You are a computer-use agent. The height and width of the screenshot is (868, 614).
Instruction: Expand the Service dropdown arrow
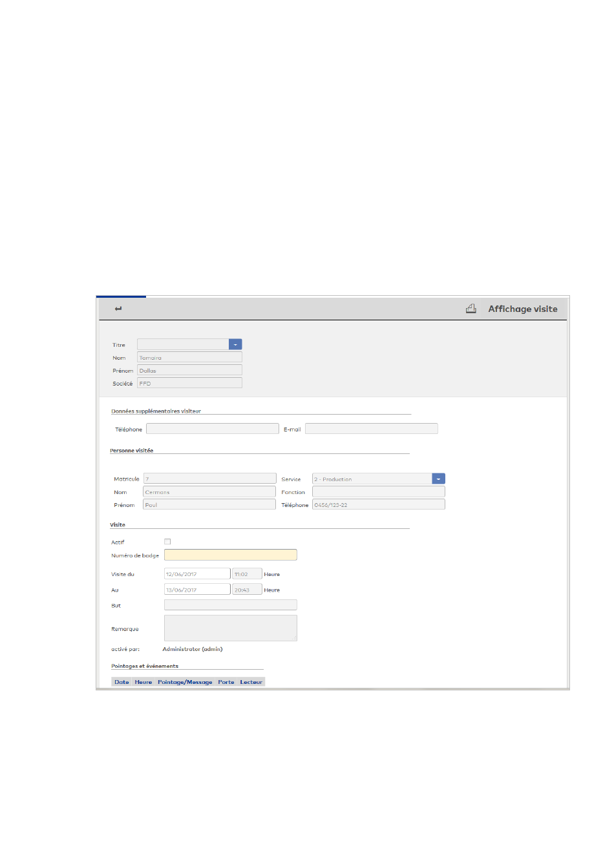click(439, 479)
